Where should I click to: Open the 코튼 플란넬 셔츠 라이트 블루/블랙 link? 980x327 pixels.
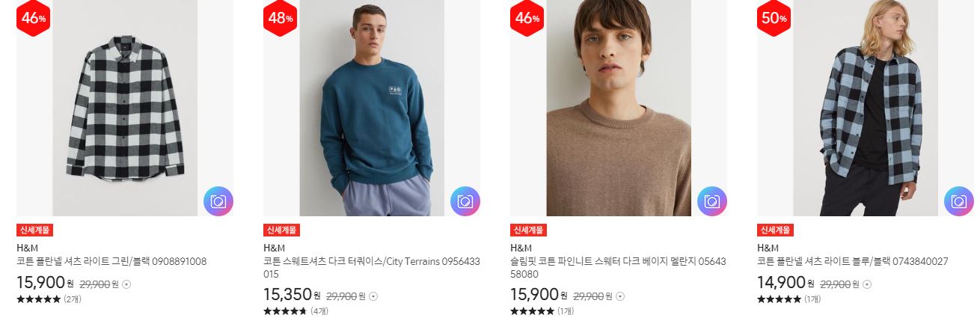click(853, 262)
